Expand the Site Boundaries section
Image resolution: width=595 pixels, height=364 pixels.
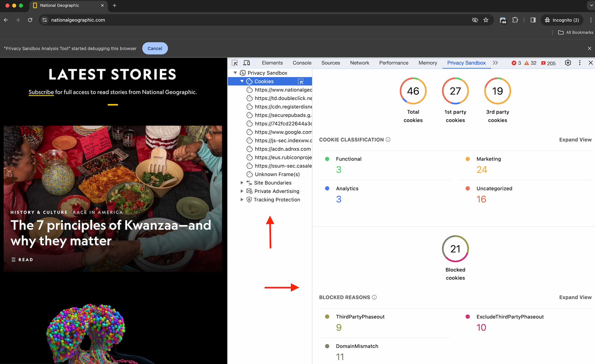[x=242, y=183]
